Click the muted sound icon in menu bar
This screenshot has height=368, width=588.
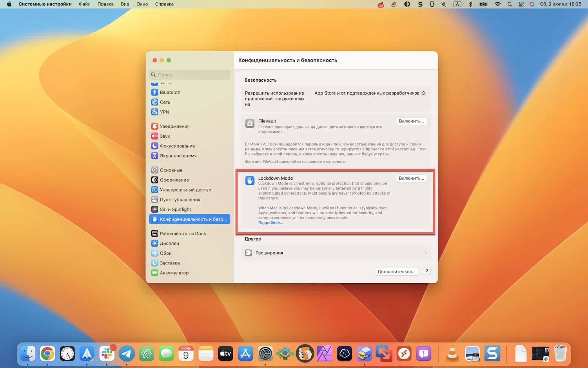tap(444, 4)
